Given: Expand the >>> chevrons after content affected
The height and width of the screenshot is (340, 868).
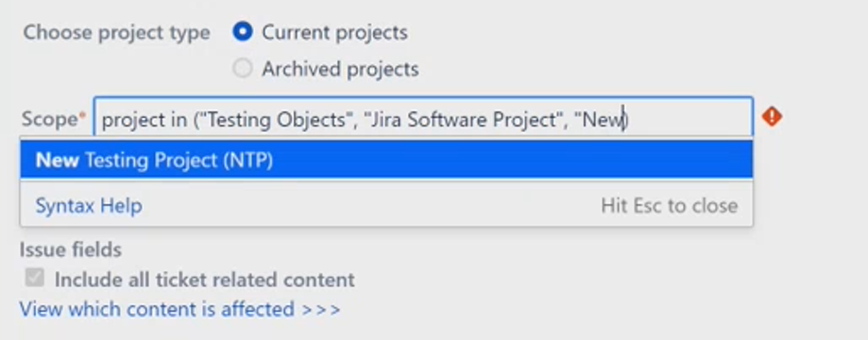Looking at the screenshot, I should pyautogui.click(x=321, y=310).
